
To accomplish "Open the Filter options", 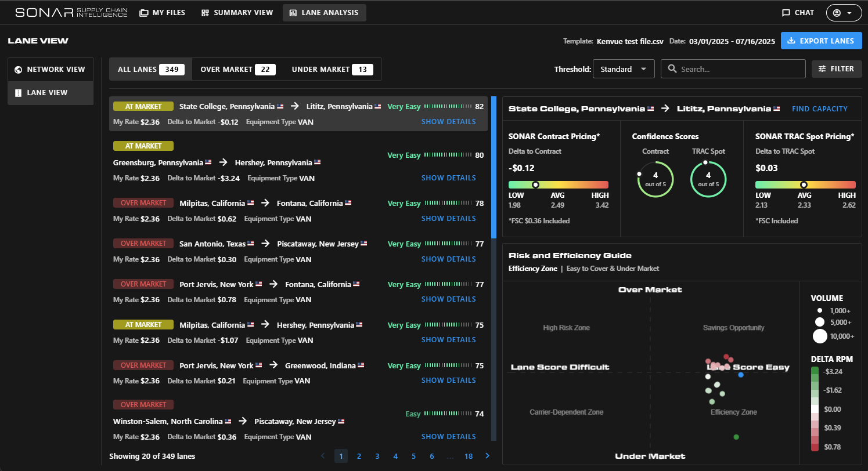I will pos(837,69).
